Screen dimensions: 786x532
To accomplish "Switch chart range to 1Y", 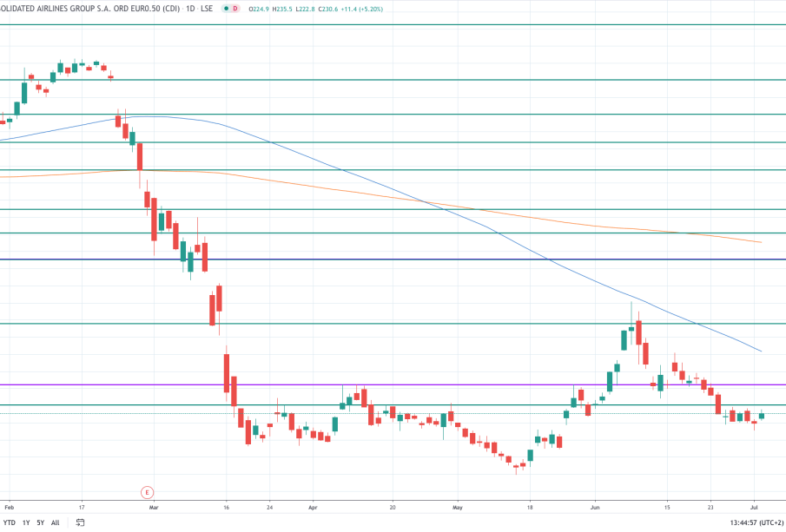I will pos(26,522).
